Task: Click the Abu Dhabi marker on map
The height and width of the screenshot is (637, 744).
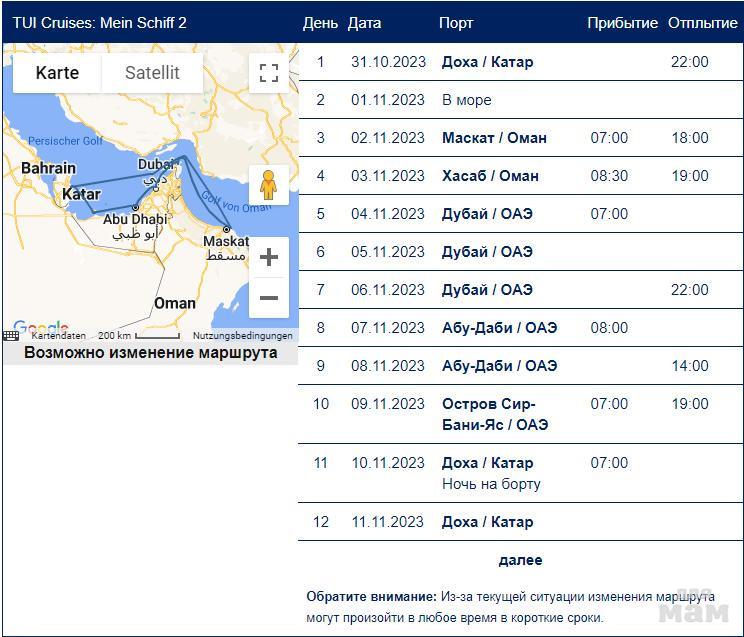Action: pyautogui.click(x=135, y=208)
